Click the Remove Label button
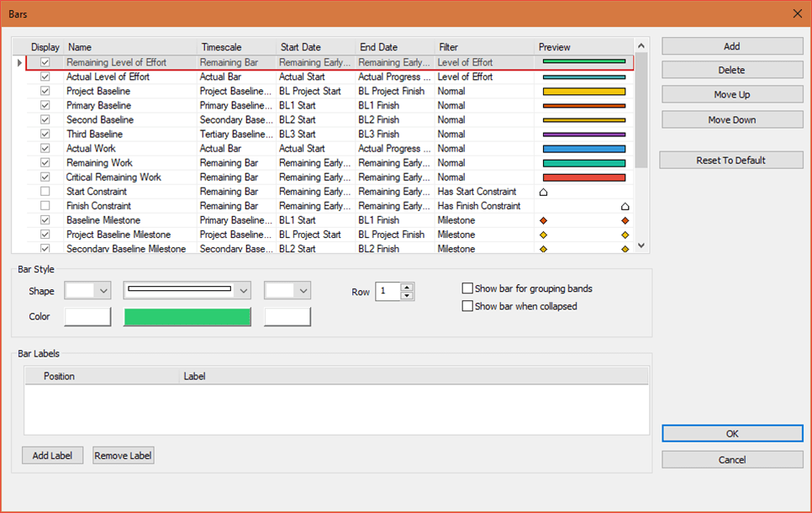Viewport: 812px width, 513px height. click(124, 456)
